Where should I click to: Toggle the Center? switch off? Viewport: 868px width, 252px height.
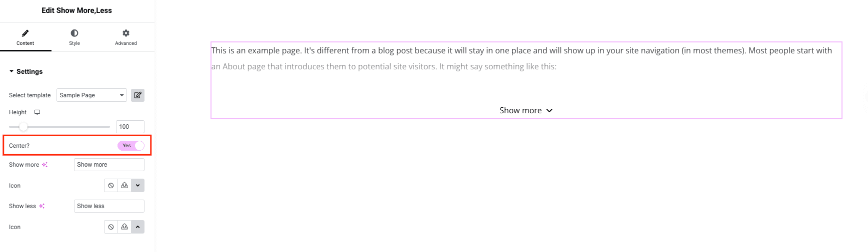[x=131, y=146]
